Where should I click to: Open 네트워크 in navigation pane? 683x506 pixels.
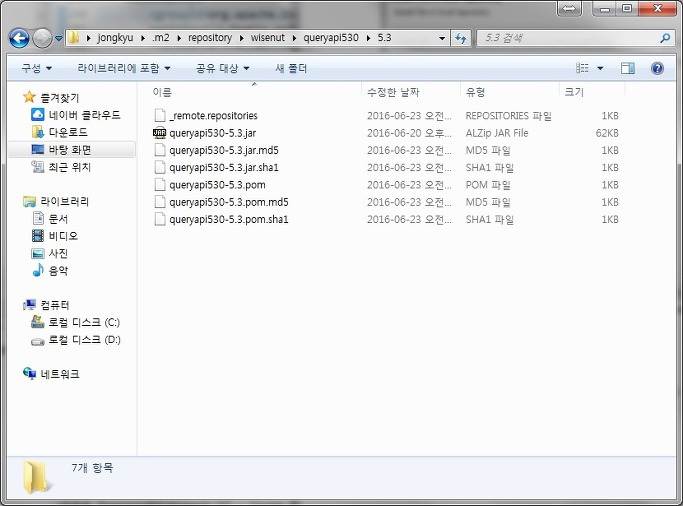tap(60, 374)
